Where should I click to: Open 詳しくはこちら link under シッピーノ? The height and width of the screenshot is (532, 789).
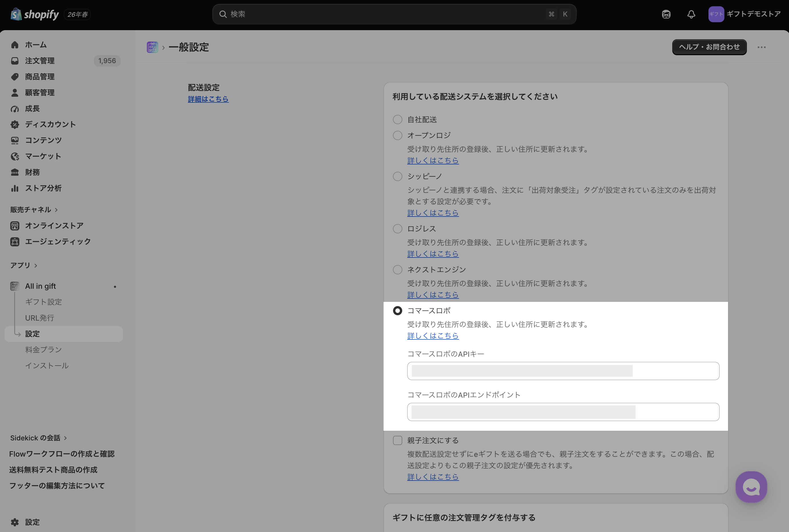433,213
